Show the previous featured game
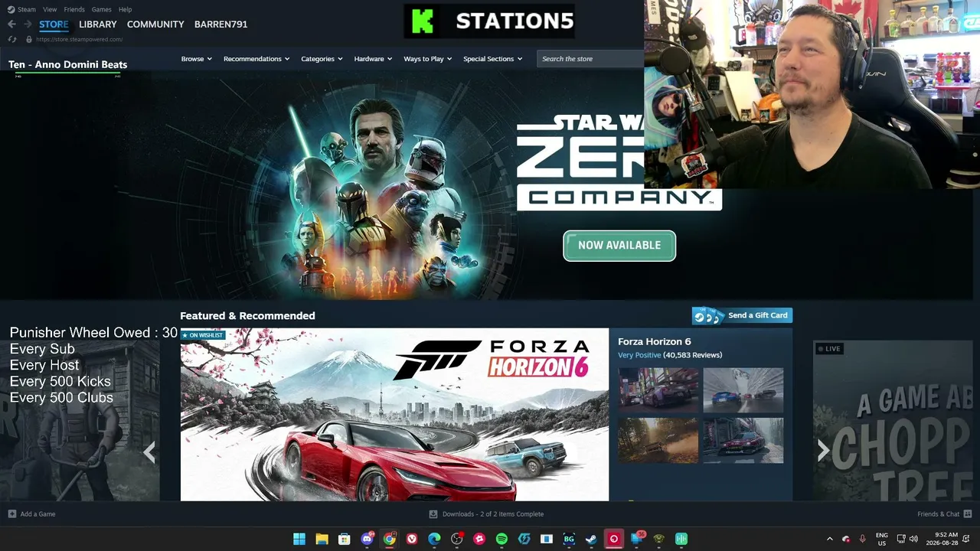Image resolution: width=980 pixels, height=551 pixels. pyautogui.click(x=149, y=452)
